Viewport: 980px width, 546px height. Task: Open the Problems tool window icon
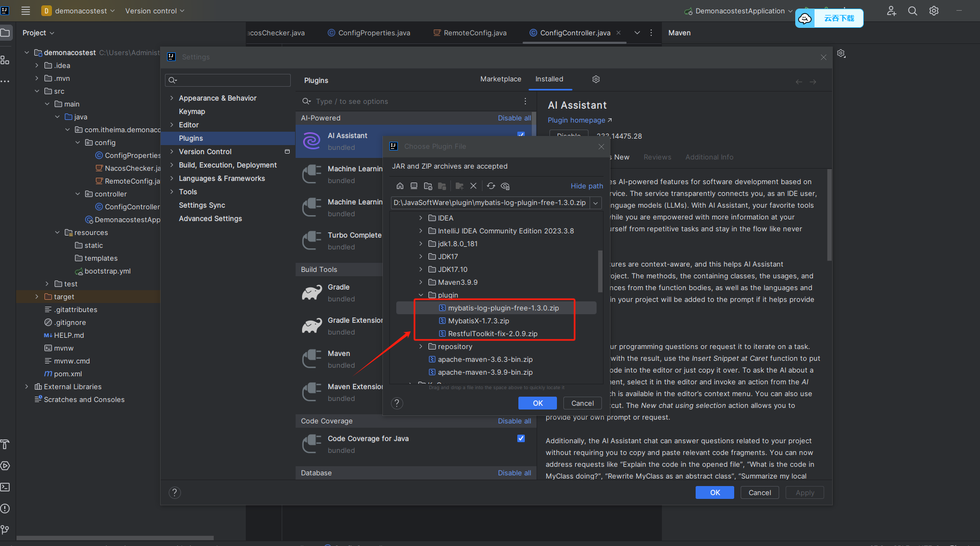point(5,509)
